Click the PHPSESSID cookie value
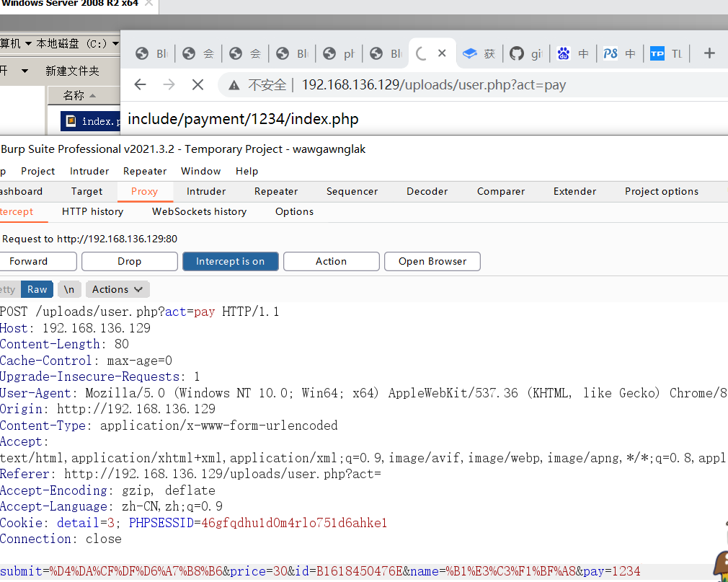The width and height of the screenshot is (728, 582). click(294, 523)
